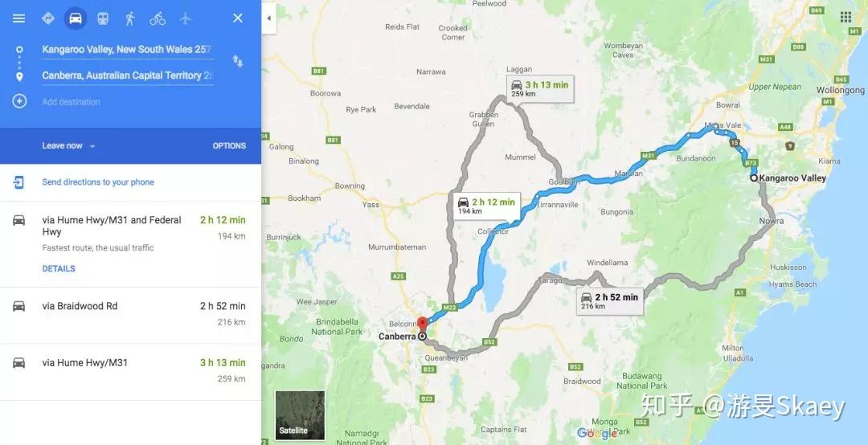Open route OPTIONS
Screen dimensions: 868x445
(x=229, y=145)
